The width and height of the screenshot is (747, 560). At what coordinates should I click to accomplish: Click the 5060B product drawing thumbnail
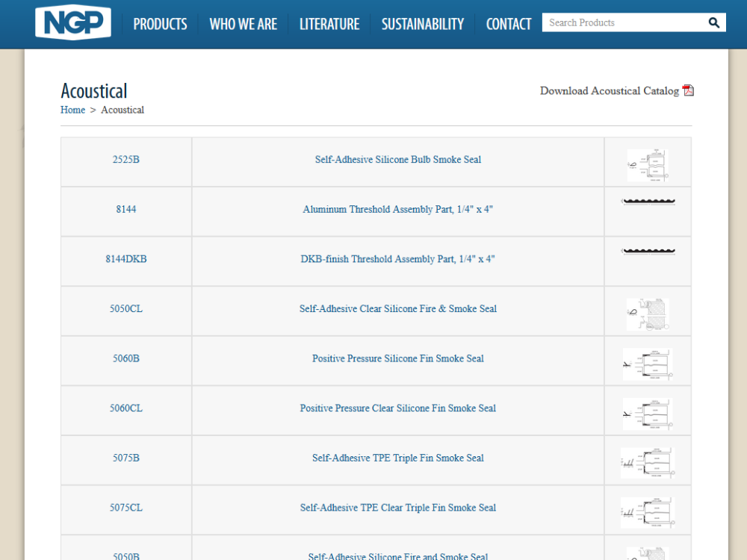coord(648,364)
